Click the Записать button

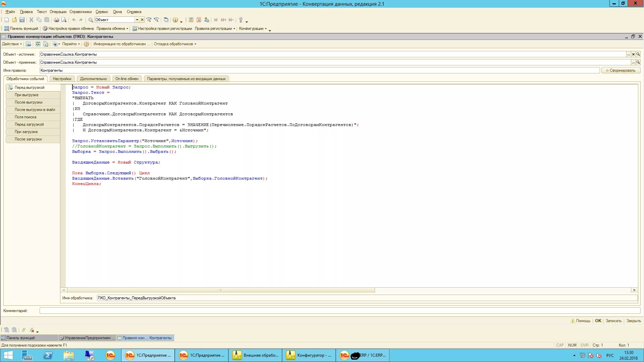click(x=613, y=321)
